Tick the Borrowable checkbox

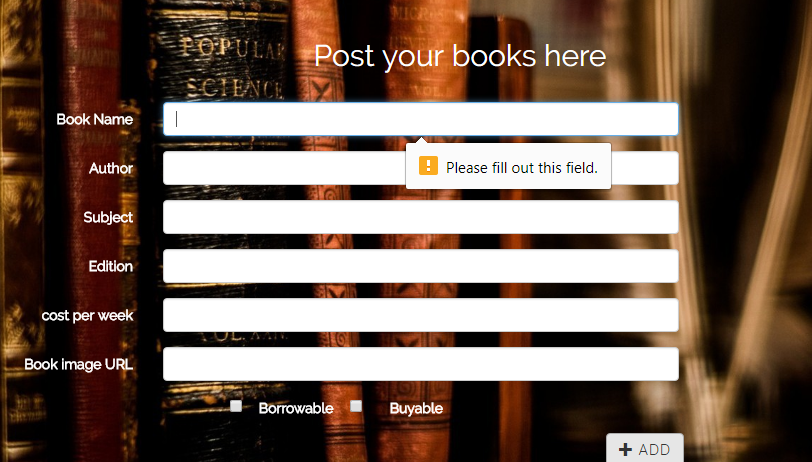(236, 406)
